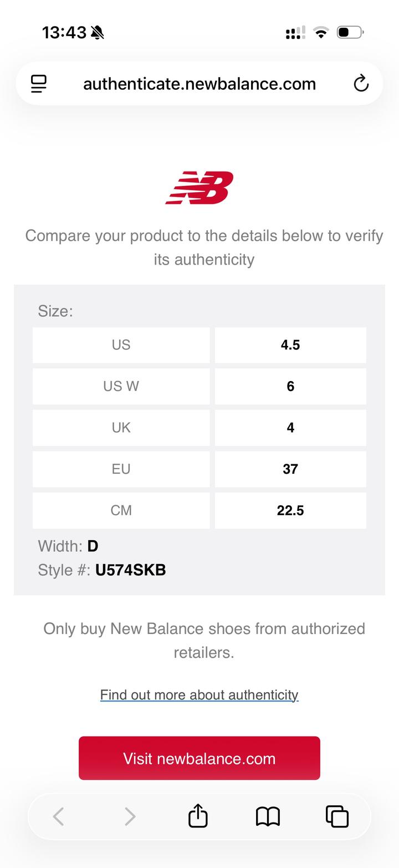The height and width of the screenshot is (868, 399).
Task: Tap the Wi-Fi status icon
Action: 320,32
